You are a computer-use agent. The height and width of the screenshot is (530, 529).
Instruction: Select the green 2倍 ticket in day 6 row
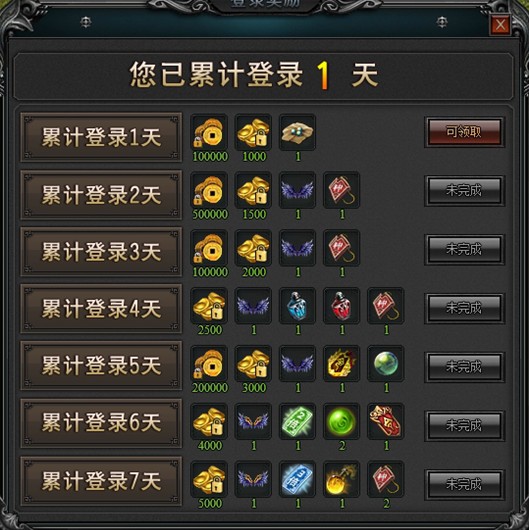297,421
